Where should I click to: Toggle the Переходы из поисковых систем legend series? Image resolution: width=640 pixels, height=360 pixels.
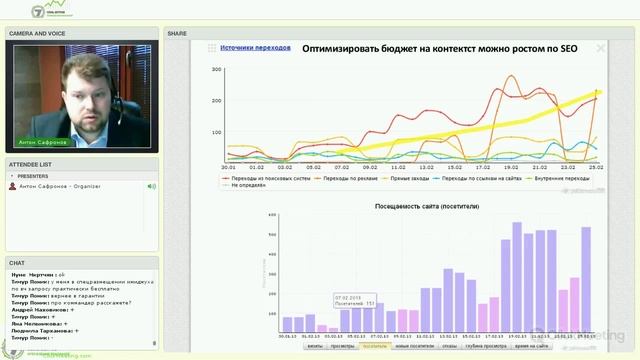coord(266,178)
